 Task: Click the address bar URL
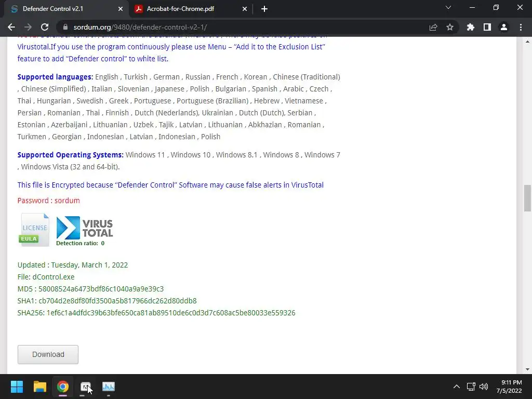140,27
